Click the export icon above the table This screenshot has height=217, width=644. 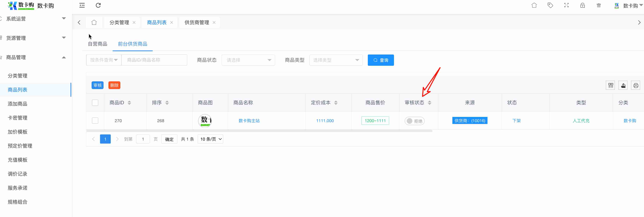pos(623,85)
